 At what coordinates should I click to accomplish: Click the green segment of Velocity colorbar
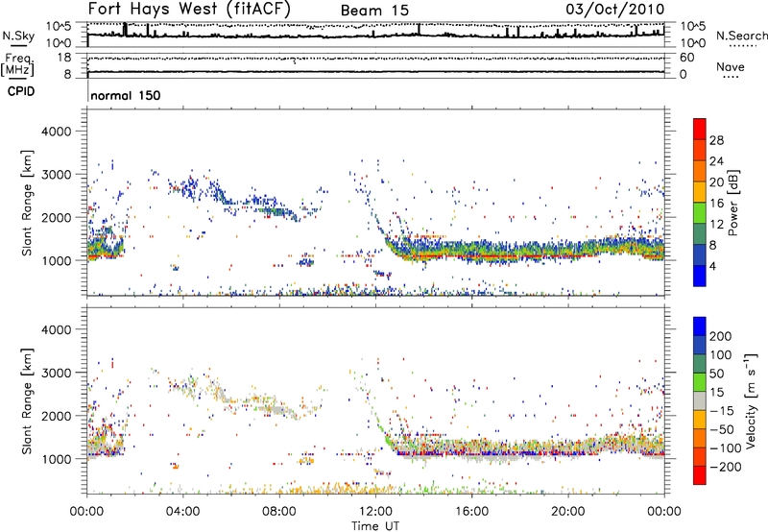[x=700, y=382]
